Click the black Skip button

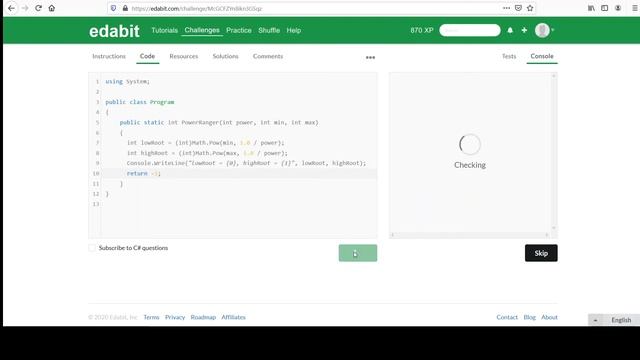click(541, 253)
